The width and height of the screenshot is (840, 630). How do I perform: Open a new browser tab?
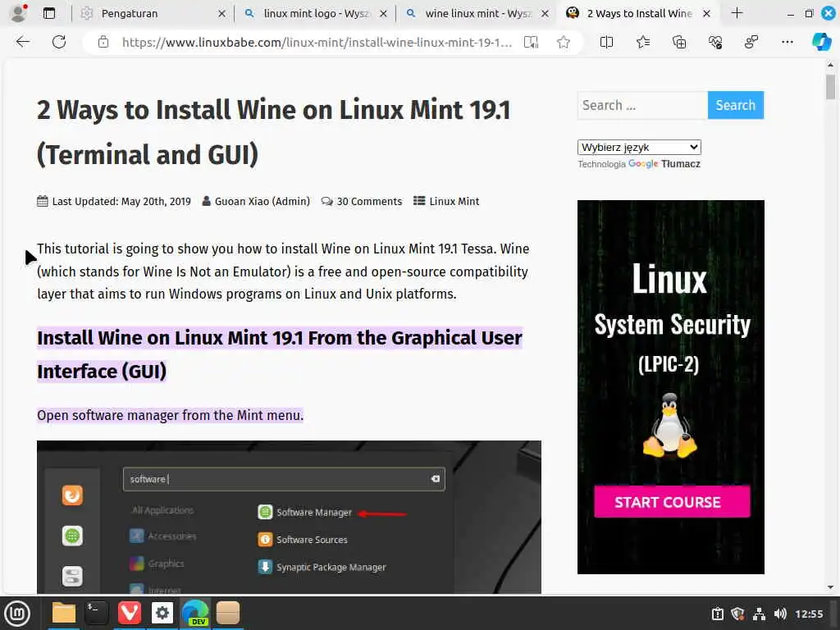click(737, 13)
